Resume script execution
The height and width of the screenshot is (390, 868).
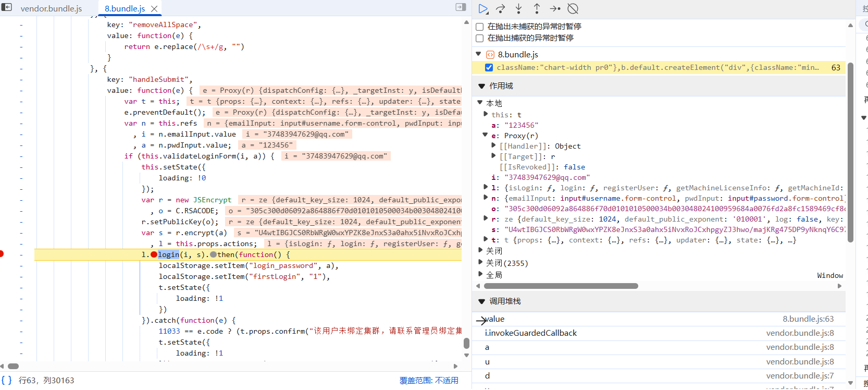point(483,8)
